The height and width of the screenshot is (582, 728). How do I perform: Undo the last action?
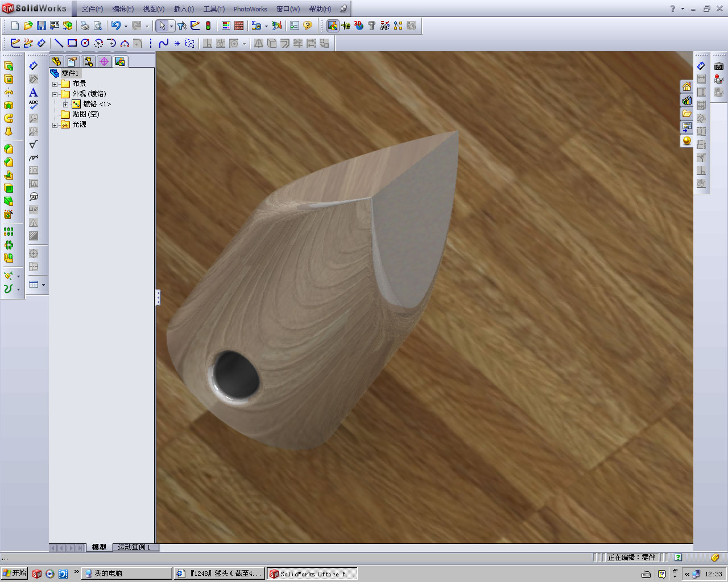click(x=116, y=26)
